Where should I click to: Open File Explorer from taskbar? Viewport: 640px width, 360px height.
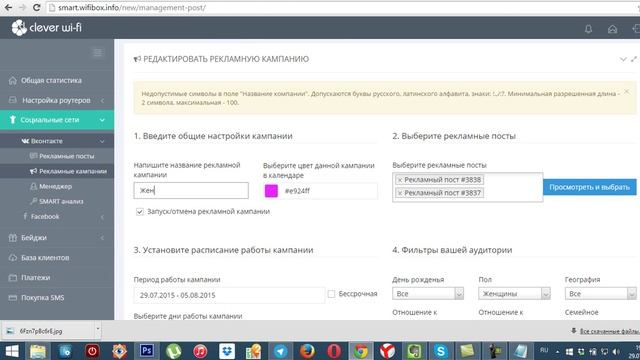38,351
